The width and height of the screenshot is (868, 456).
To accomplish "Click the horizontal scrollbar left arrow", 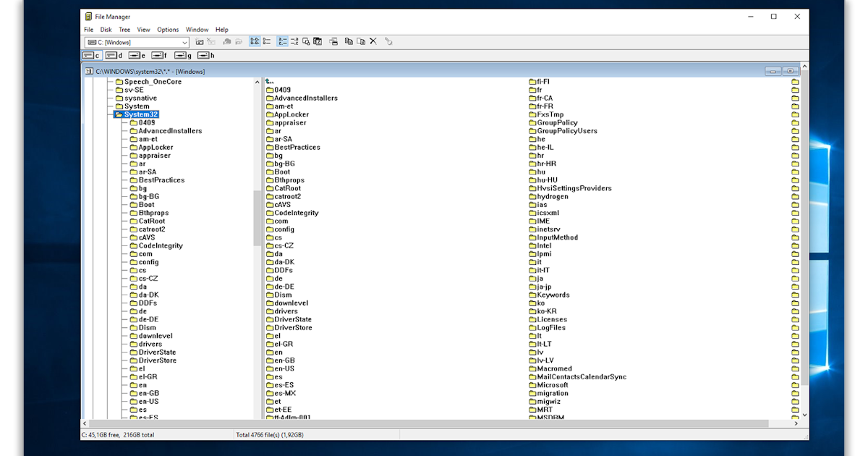I will click(x=85, y=423).
